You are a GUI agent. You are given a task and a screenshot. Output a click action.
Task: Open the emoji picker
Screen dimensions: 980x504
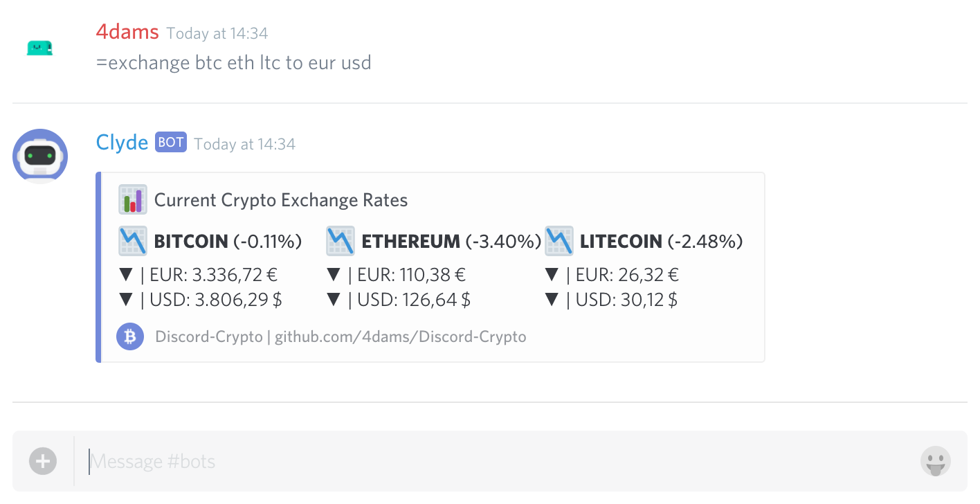[x=935, y=461]
